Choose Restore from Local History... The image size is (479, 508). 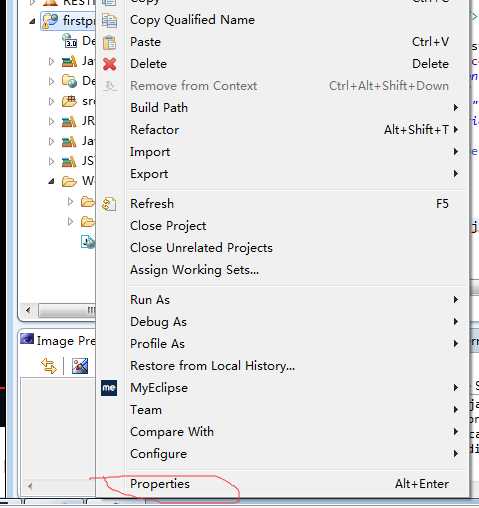pyautogui.click(x=213, y=366)
